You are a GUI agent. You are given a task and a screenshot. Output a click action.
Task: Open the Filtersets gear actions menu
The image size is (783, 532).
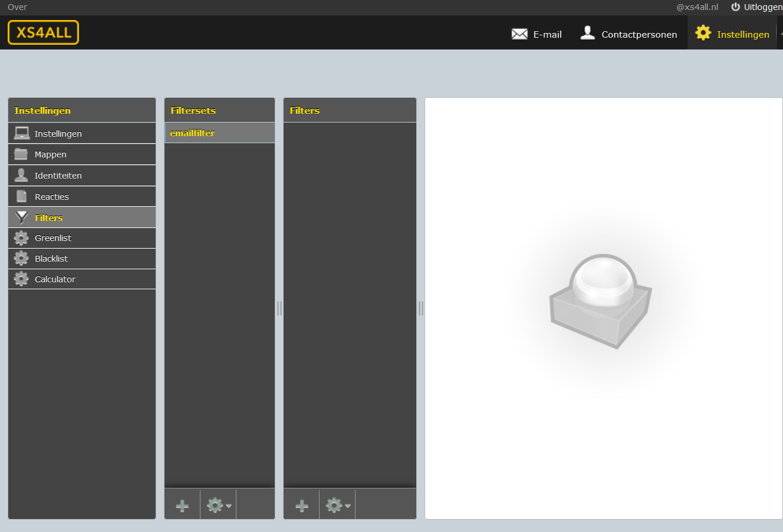click(219, 505)
